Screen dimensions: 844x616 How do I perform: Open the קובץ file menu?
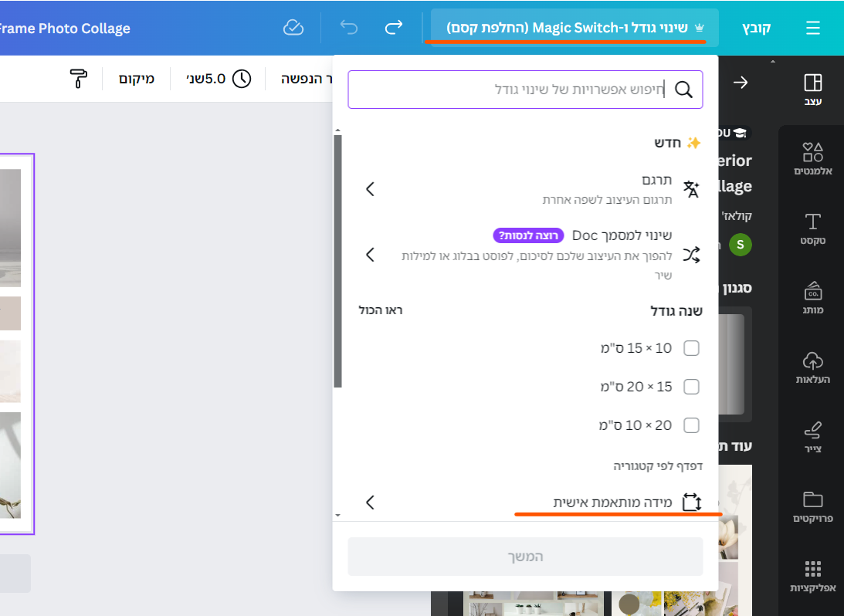pos(756,28)
